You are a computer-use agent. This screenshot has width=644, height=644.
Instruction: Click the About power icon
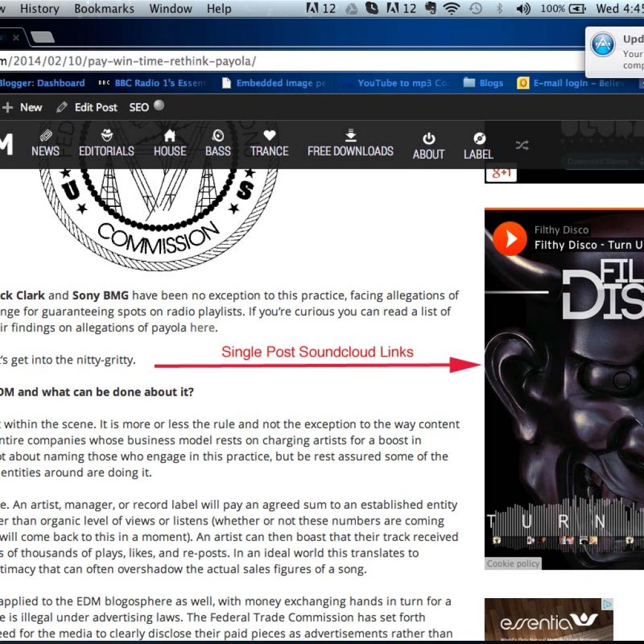428,139
